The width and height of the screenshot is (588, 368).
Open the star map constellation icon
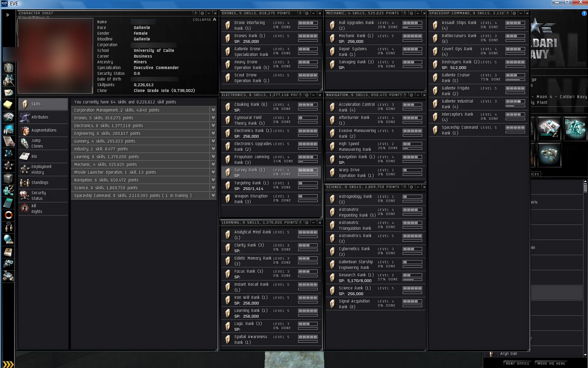coord(9,154)
